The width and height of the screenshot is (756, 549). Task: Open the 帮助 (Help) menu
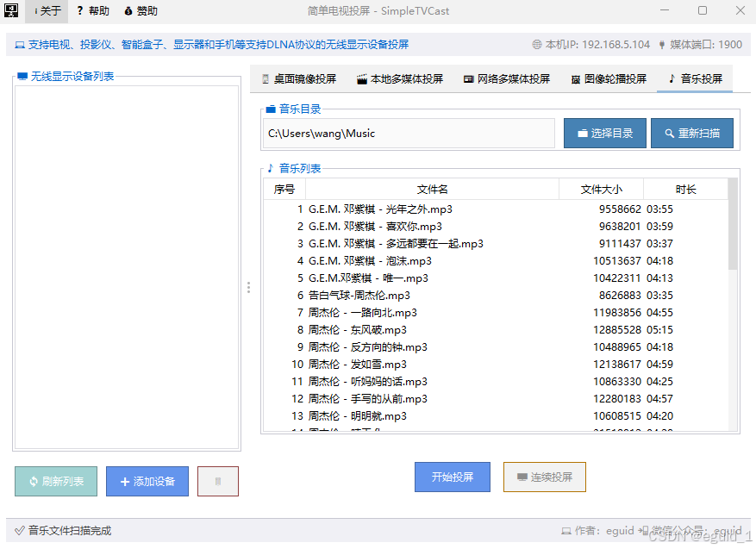click(x=94, y=11)
